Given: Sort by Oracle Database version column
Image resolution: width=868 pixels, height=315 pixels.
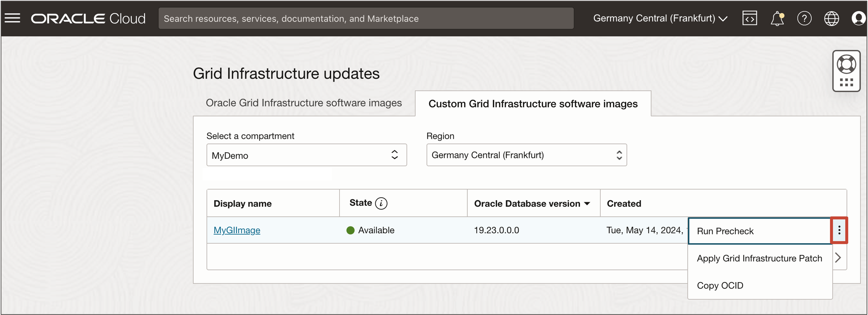Looking at the screenshot, I should coord(532,203).
